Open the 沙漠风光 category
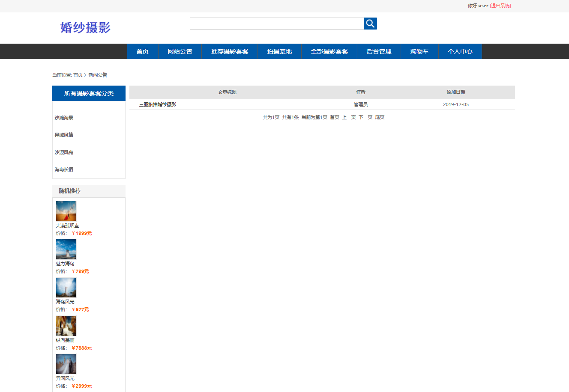 click(64, 152)
